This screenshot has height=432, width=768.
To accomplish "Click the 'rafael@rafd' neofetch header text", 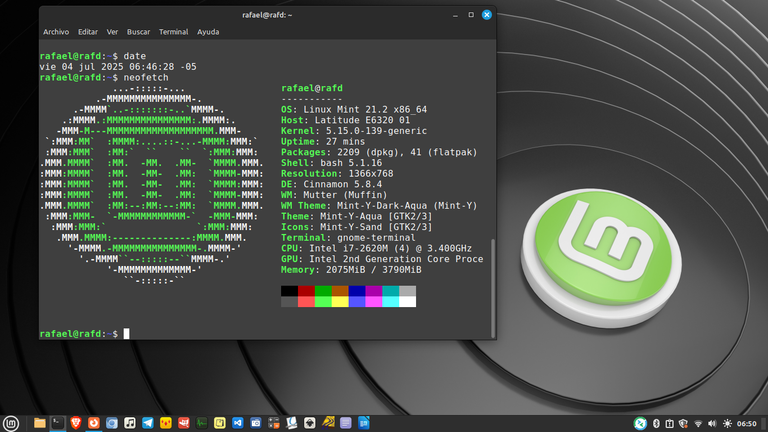I will 312,88.
